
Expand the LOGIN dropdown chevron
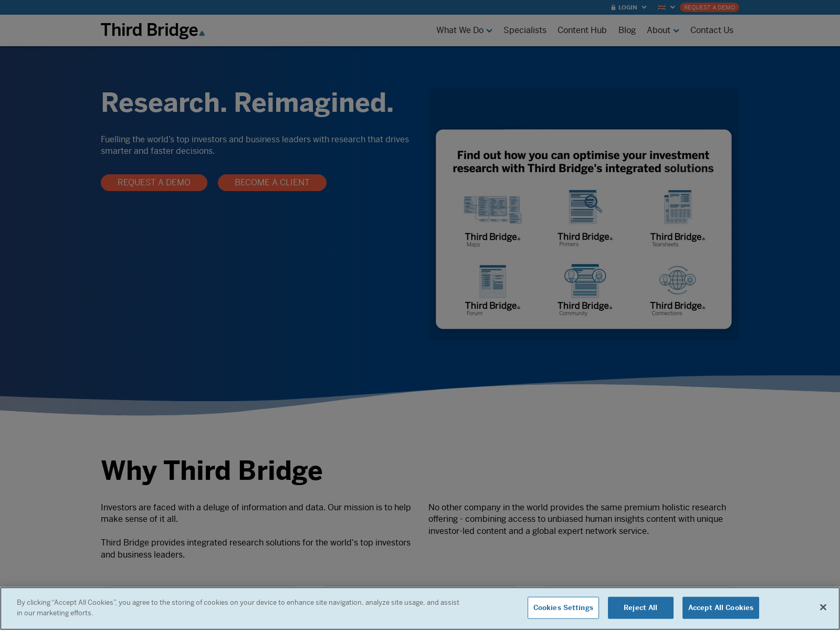click(644, 7)
